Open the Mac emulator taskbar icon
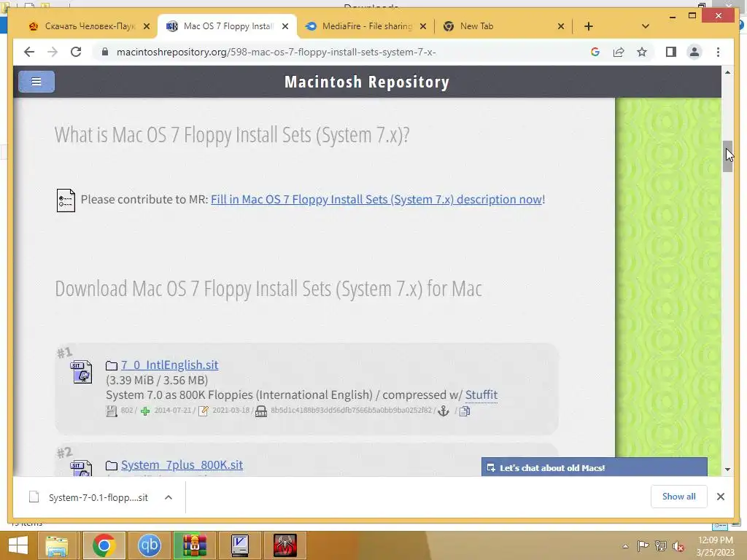 point(239,545)
